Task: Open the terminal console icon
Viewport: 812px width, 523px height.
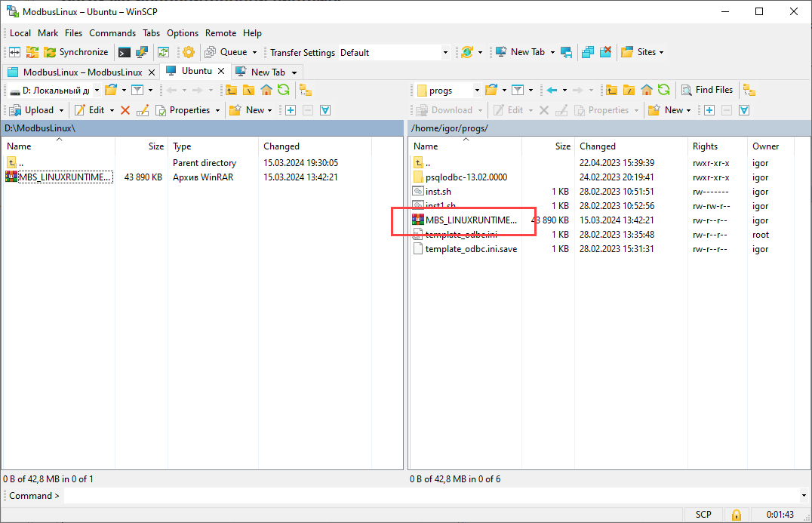Action: pyautogui.click(x=125, y=52)
